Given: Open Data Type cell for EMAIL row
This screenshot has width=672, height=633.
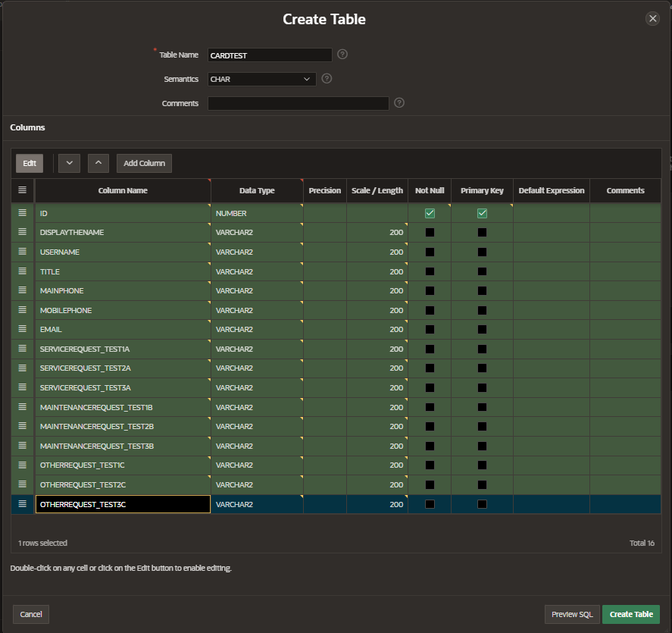Looking at the screenshot, I should 257,329.
